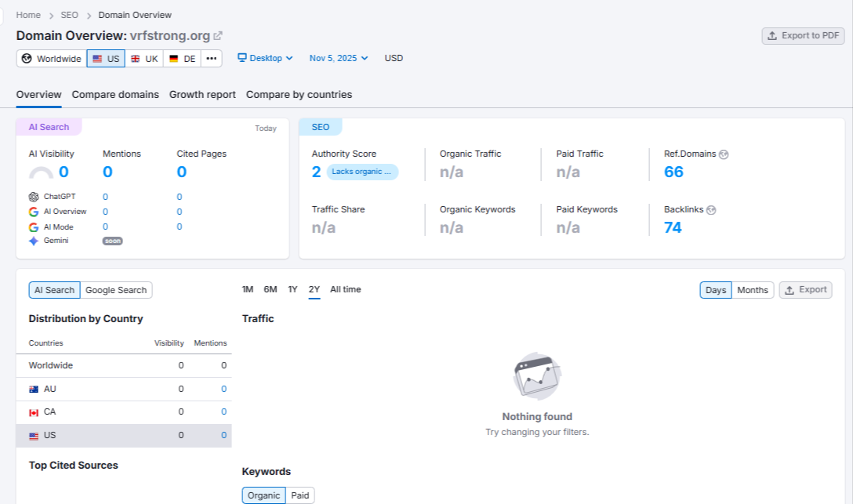
Task: Switch to Compare domains tab
Action: click(115, 95)
